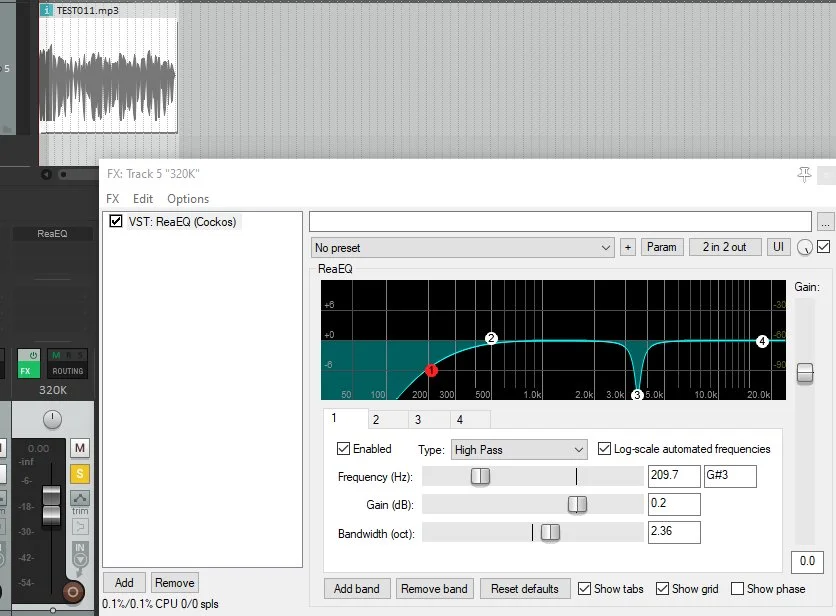Open the No preset dropdown
Image resolution: width=836 pixels, height=616 pixels.
coord(462,247)
